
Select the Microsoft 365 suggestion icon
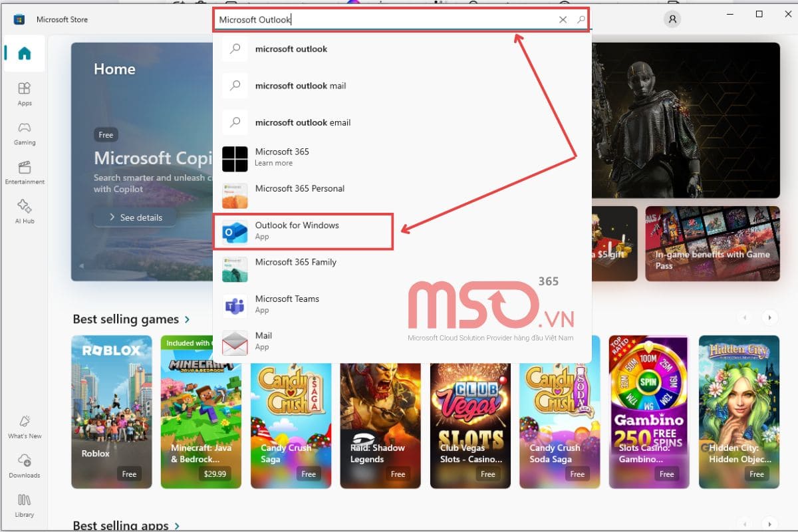[235, 159]
